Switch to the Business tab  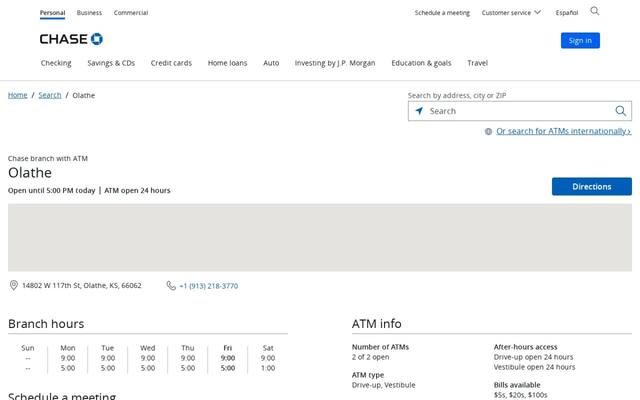[x=89, y=13]
